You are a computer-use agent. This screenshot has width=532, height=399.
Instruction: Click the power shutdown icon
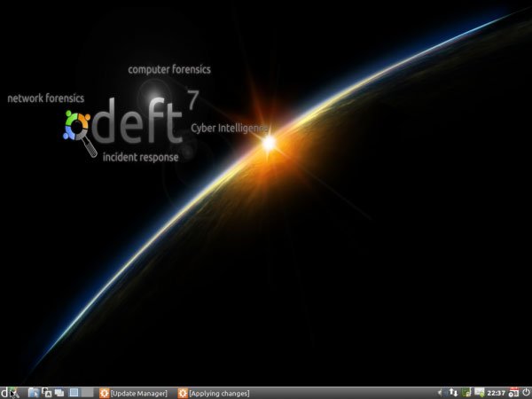[526, 393]
